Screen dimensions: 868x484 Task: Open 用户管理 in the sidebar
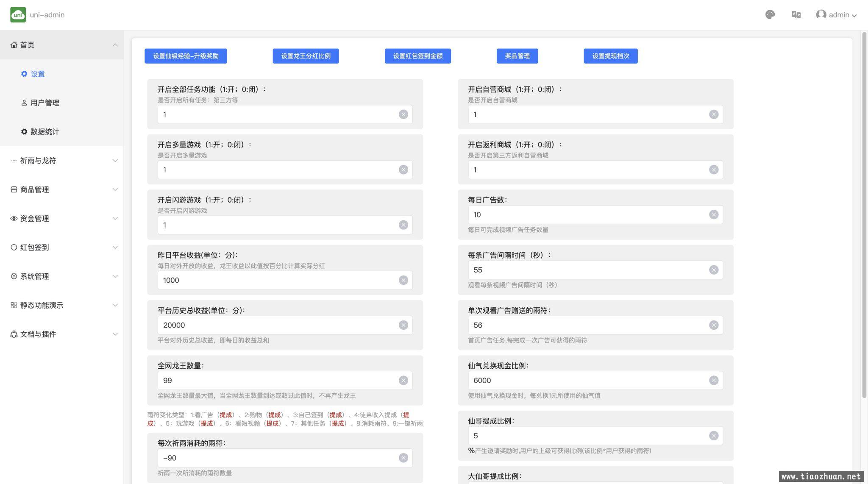click(x=62, y=103)
